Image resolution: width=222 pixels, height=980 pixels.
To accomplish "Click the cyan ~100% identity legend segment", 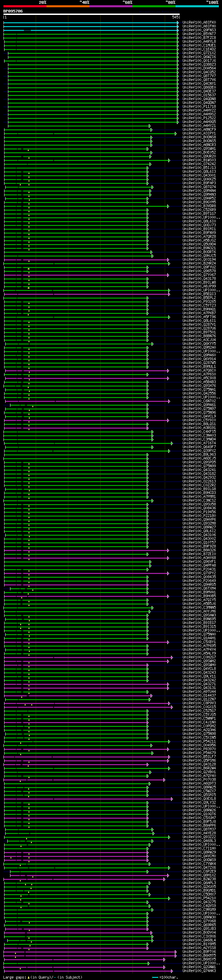I will [197, 6].
